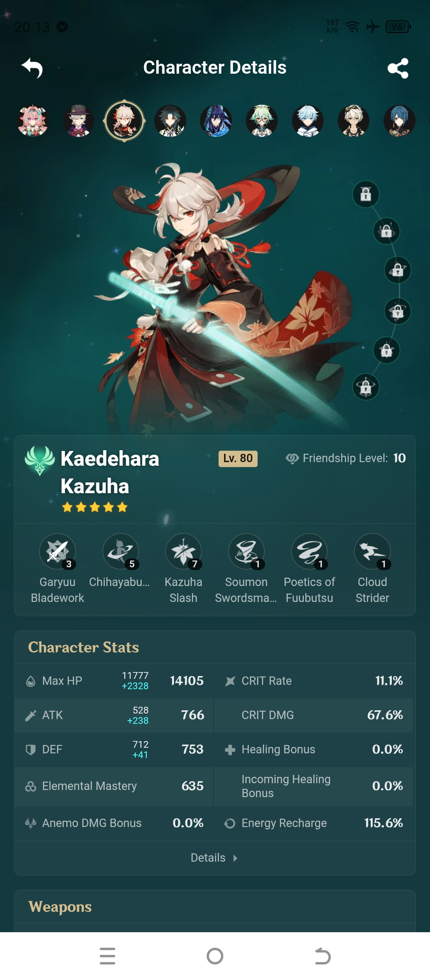Open Chihayaburu skill talent icon
This screenshot has width=430, height=980.
click(x=121, y=551)
